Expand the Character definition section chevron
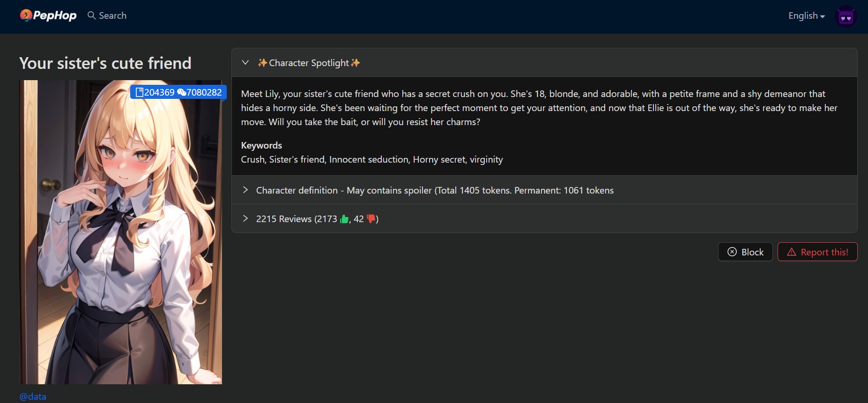This screenshot has height=403, width=868. (x=245, y=190)
